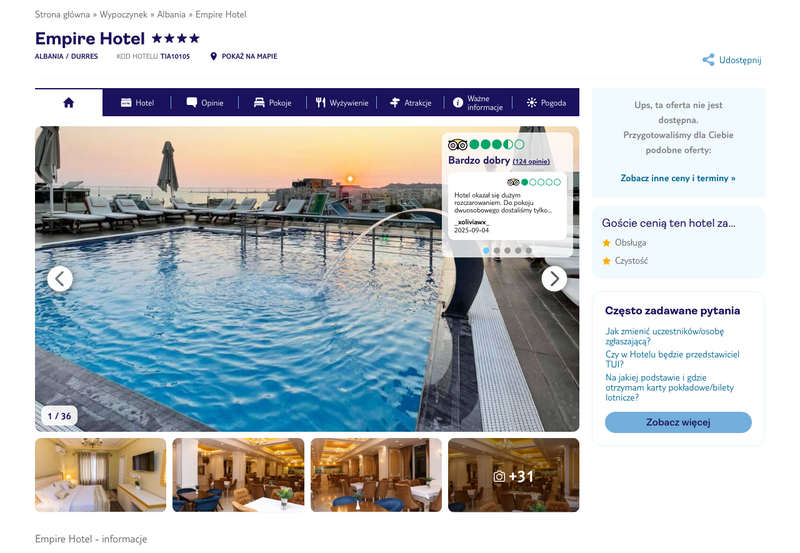Open the home icon tab
This screenshot has width=800, height=553.
(68, 103)
